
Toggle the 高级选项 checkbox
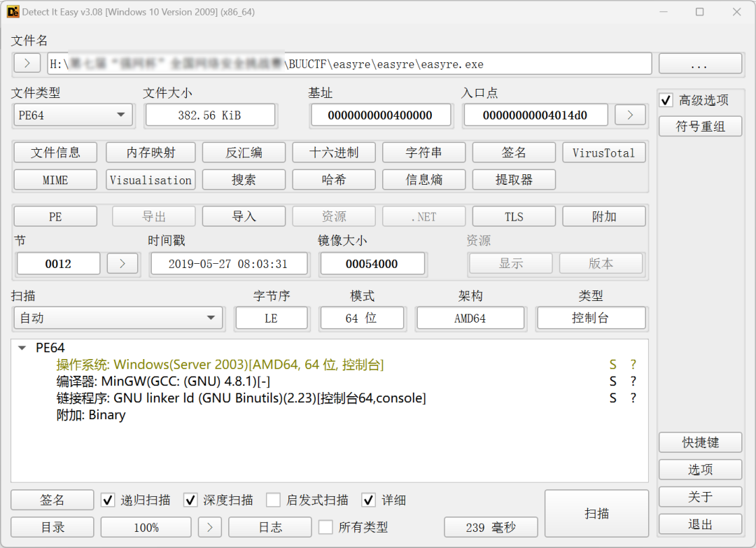click(666, 100)
